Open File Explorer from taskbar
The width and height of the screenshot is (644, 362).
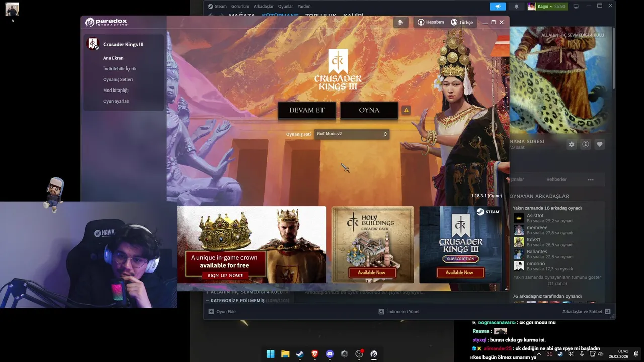[285, 354]
